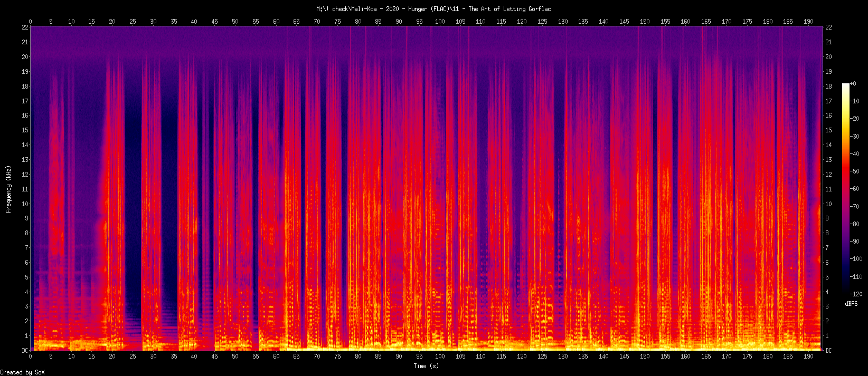Click the dark silent gap near 35 seconds
Screen dimensions: 868x376
pyautogui.click(x=170, y=190)
